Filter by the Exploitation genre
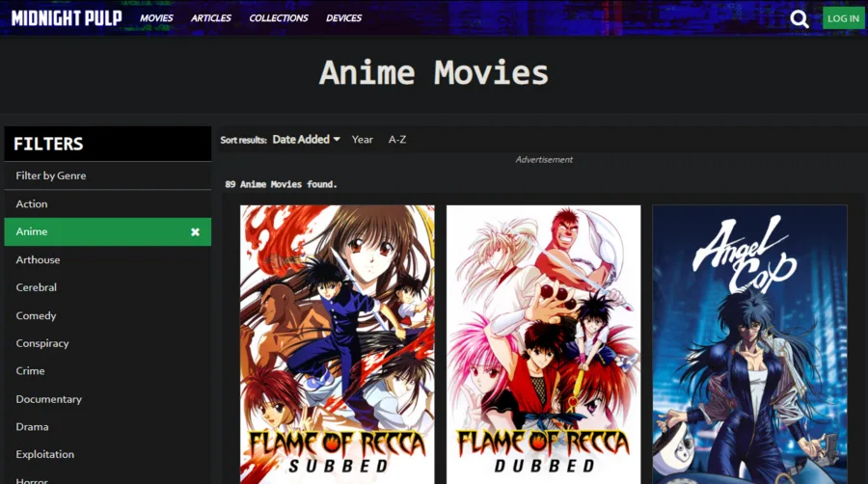 pyautogui.click(x=107, y=454)
